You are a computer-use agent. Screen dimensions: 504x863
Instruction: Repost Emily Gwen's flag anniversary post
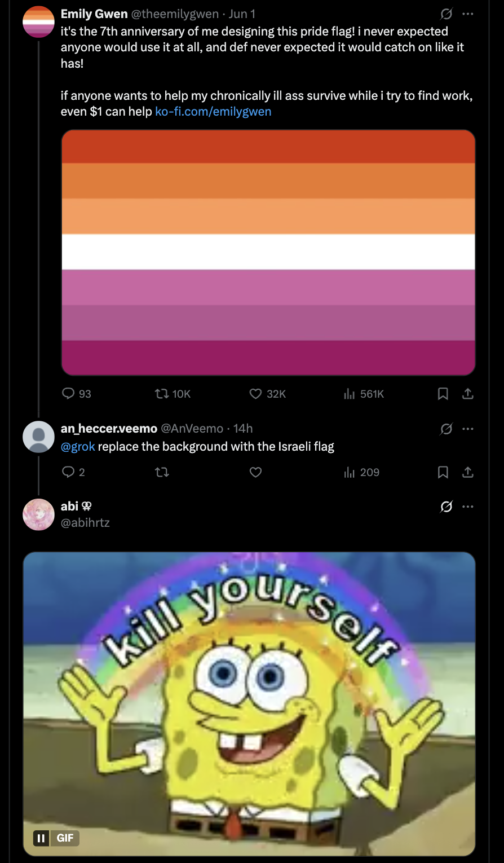tap(162, 394)
